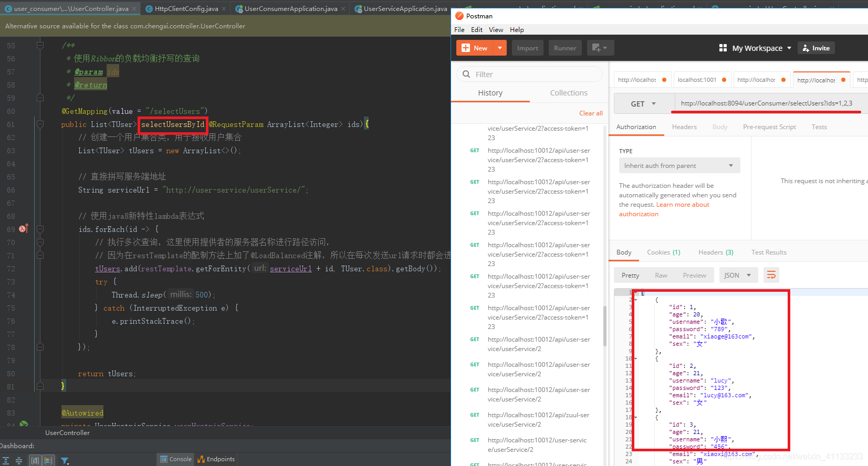Open the Pre-request Script tab
The height and width of the screenshot is (466, 868).
(769, 127)
